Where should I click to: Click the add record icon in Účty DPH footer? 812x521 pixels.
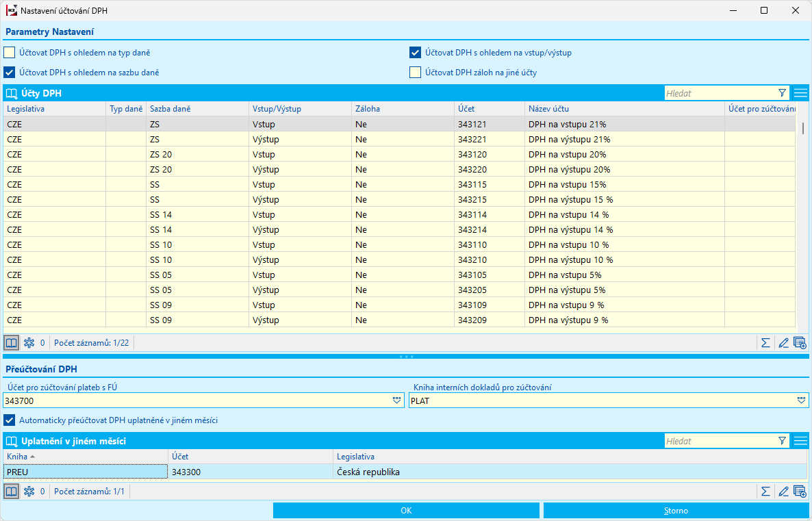point(800,343)
